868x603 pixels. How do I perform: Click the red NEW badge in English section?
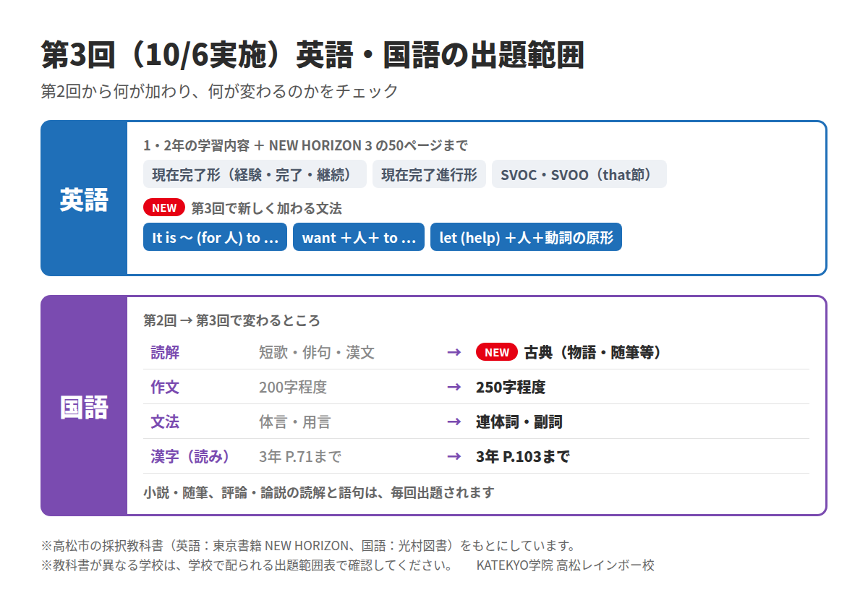click(x=164, y=208)
